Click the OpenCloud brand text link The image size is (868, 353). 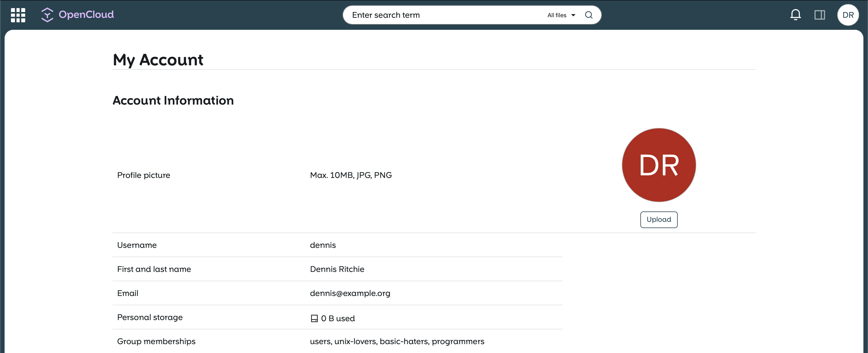(x=86, y=15)
